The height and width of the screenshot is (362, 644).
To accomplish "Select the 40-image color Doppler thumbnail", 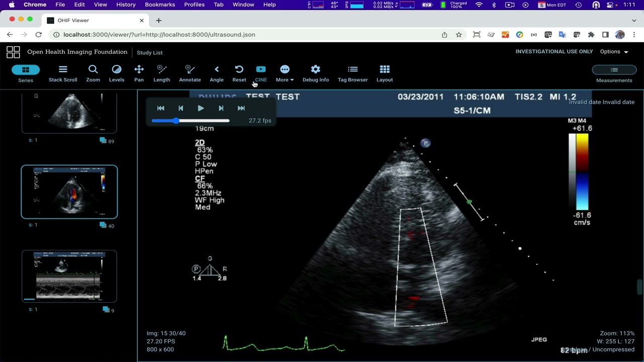I will coord(69,192).
